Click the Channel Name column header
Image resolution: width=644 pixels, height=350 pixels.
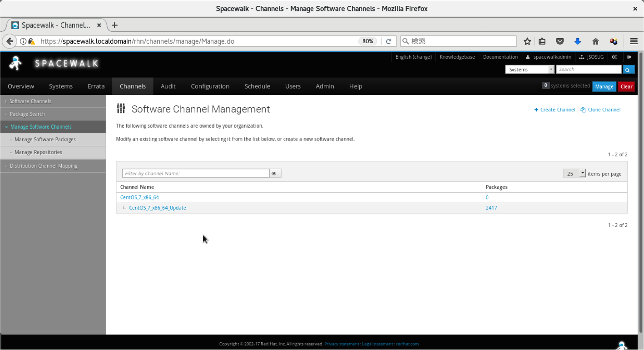137,187
